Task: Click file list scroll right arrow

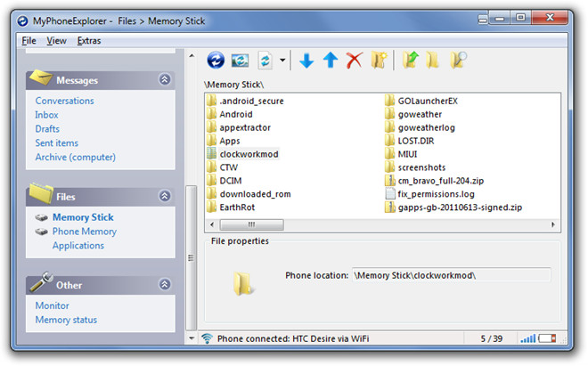Action: point(552,224)
